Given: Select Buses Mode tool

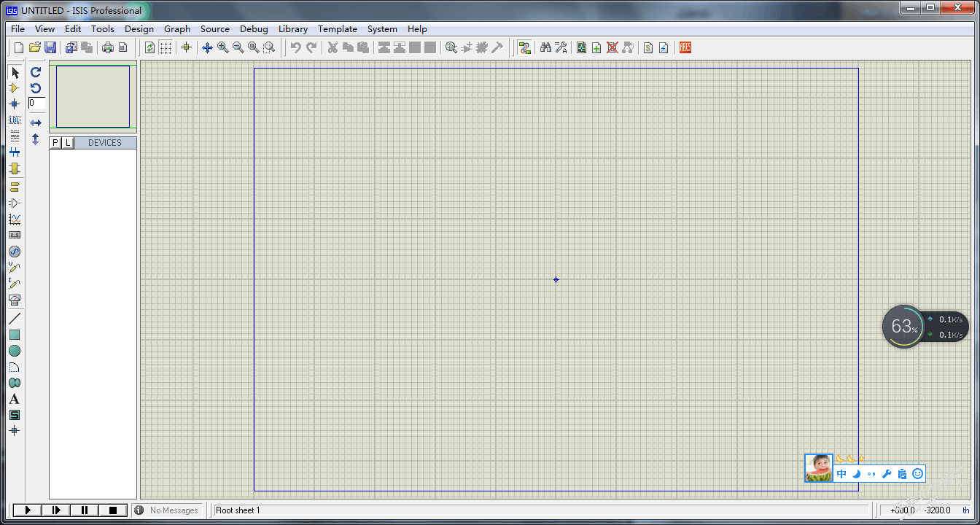Looking at the screenshot, I should (x=15, y=152).
